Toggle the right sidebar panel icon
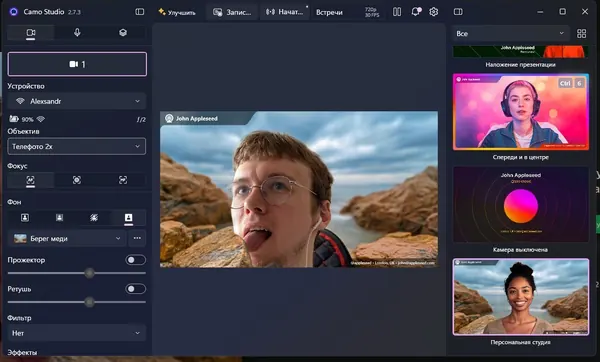The width and height of the screenshot is (600, 362). (x=458, y=12)
